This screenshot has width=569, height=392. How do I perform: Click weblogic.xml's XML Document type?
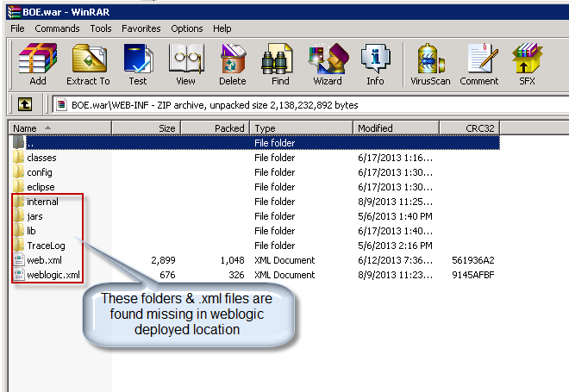[284, 275]
